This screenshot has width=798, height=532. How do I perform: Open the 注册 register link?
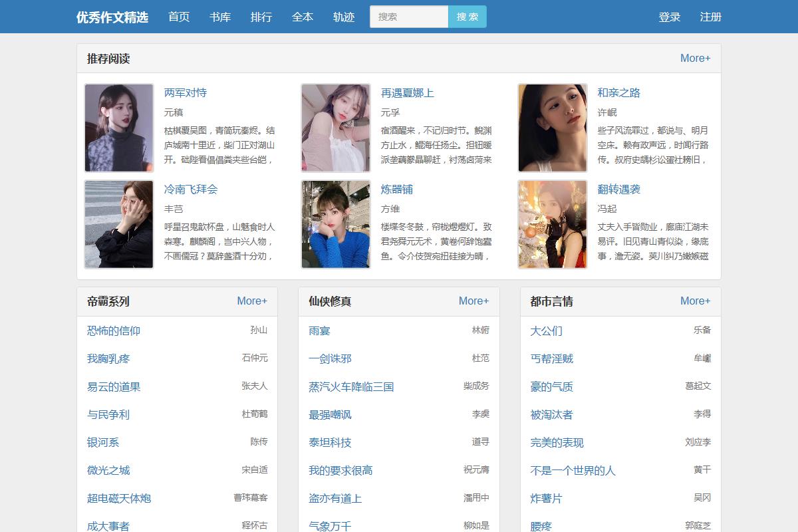[711, 17]
